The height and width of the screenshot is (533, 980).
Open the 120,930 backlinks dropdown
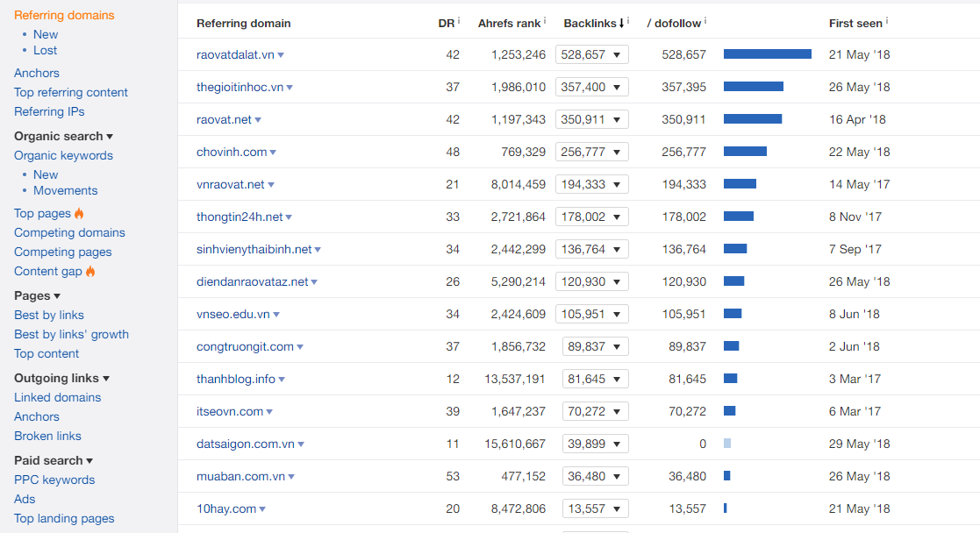(592, 281)
